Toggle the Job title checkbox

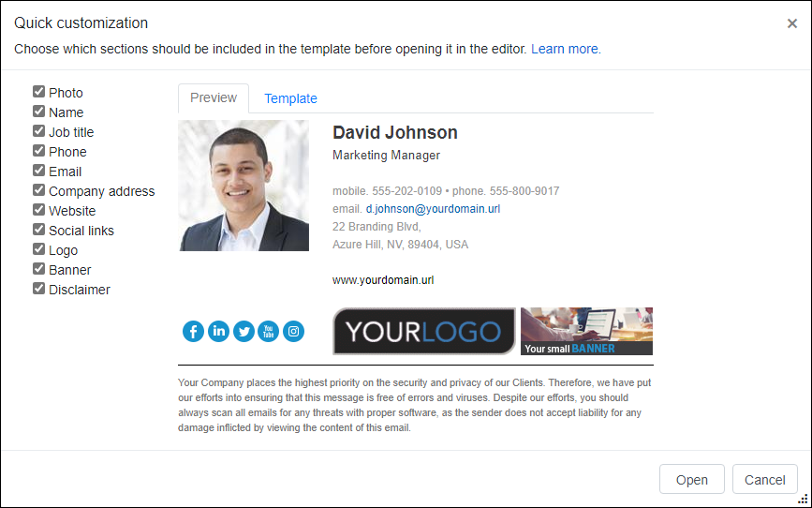38,131
